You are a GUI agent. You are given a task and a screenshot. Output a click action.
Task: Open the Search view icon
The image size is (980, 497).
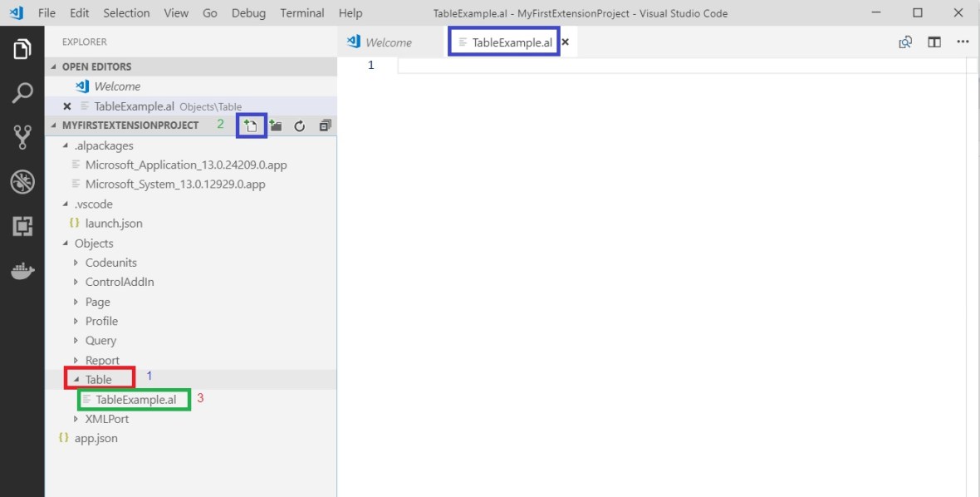click(x=22, y=93)
